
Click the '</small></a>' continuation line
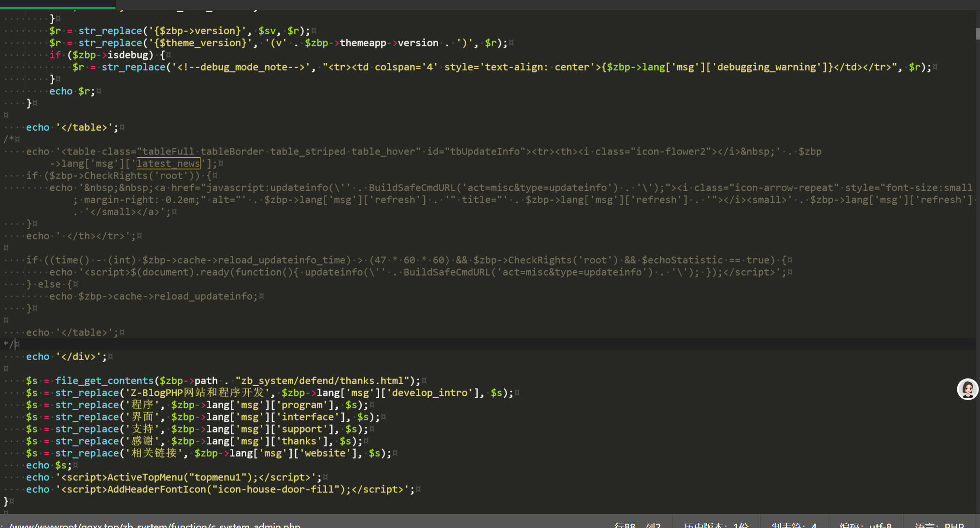(x=122, y=212)
